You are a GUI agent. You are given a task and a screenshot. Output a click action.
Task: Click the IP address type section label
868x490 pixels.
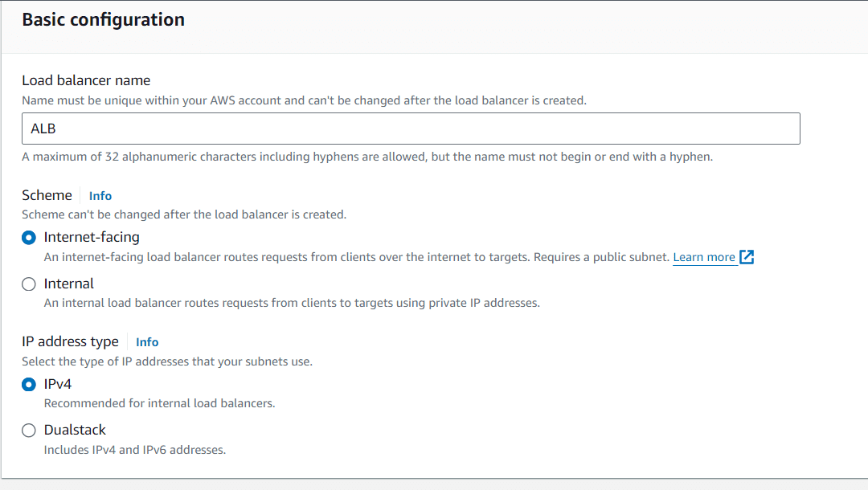(x=70, y=341)
